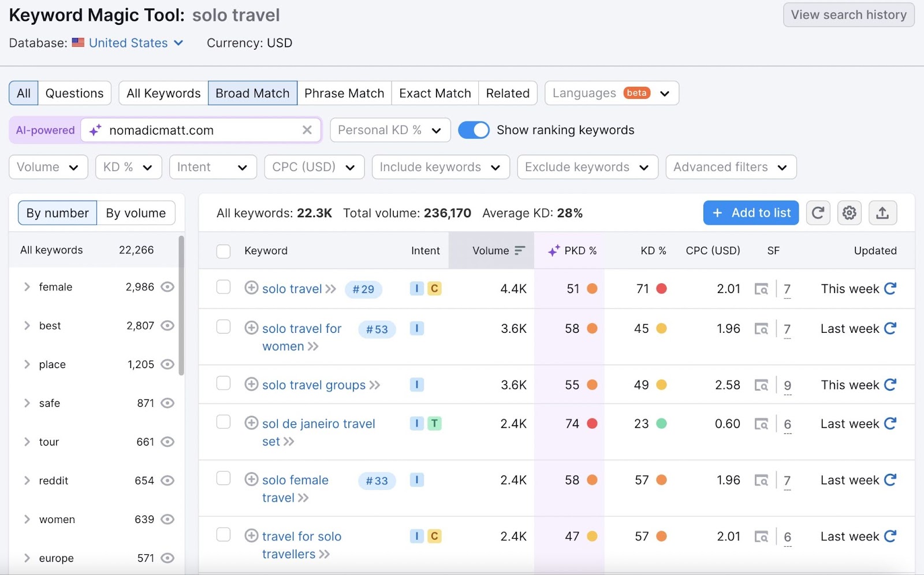The width and height of the screenshot is (924, 575).
Task: Add 'solo female travel' via plus icon
Action: tap(251, 479)
